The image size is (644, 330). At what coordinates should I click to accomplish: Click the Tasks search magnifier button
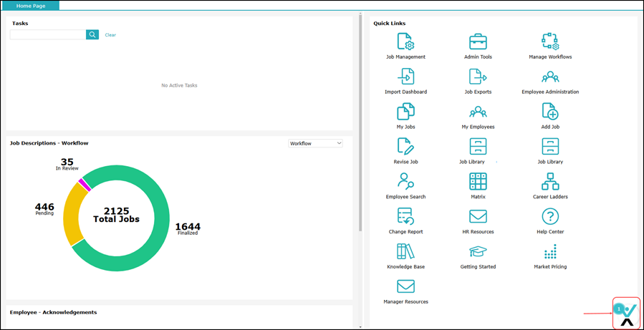[x=92, y=34]
